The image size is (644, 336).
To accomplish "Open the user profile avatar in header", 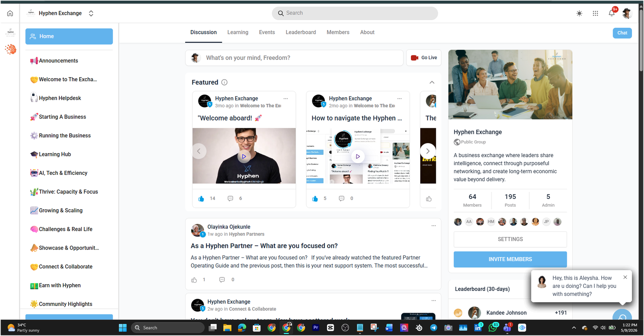I will point(627,13).
